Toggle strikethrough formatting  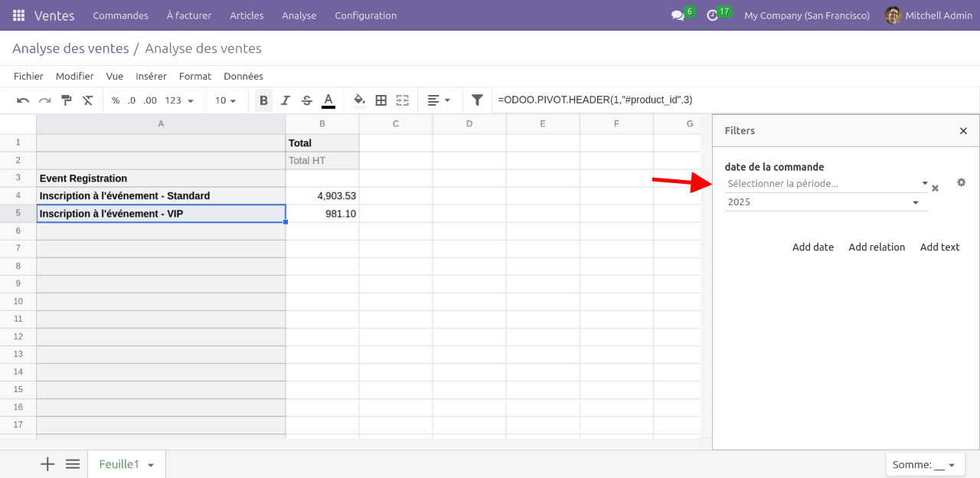click(307, 100)
